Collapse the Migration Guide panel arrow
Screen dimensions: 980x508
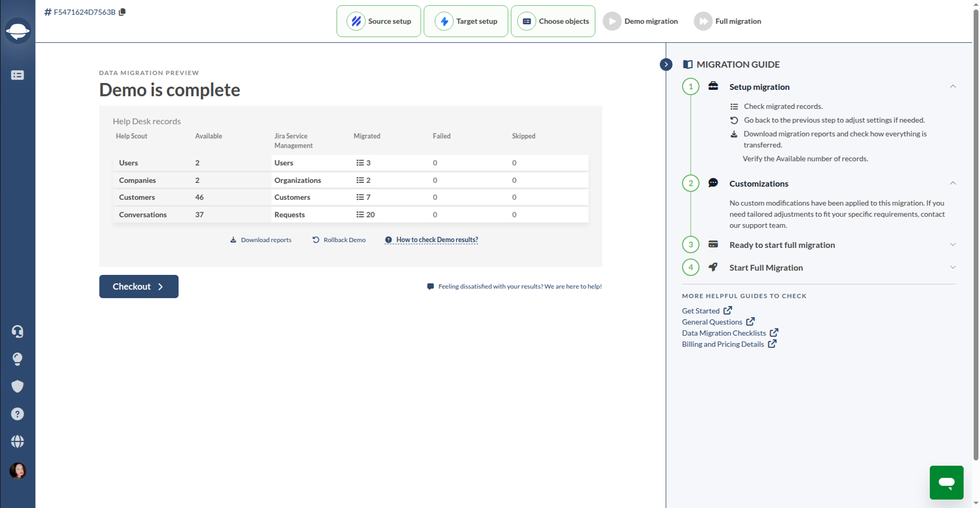pyautogui.click(x=666, y=64)
